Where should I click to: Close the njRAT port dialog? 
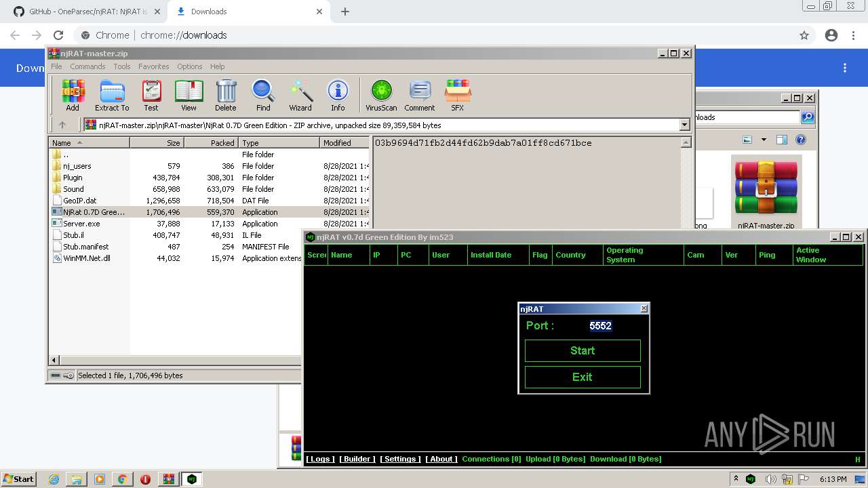(x=644, y=308)
